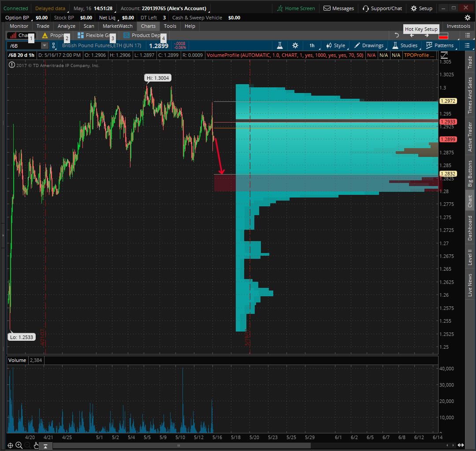
Task: Click the 1.2832 price axis label
Action: pyautogui.click(x=448, y=174)
